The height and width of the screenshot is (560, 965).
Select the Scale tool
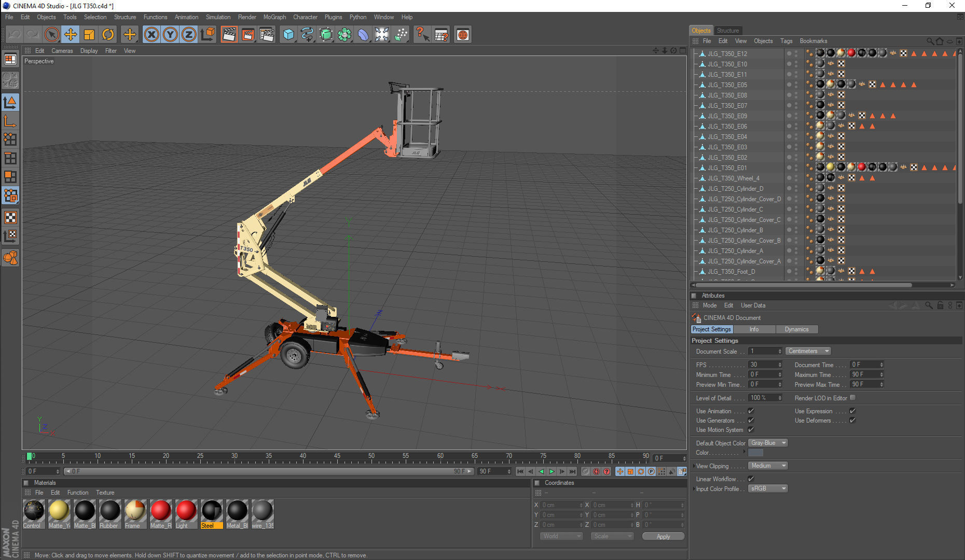point(89,35)
